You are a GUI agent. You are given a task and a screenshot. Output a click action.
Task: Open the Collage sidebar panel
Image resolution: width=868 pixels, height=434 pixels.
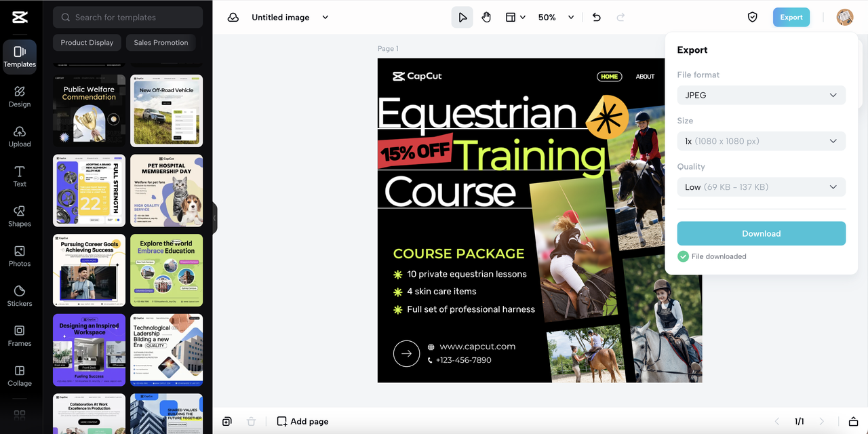click(x=20, y=376)
